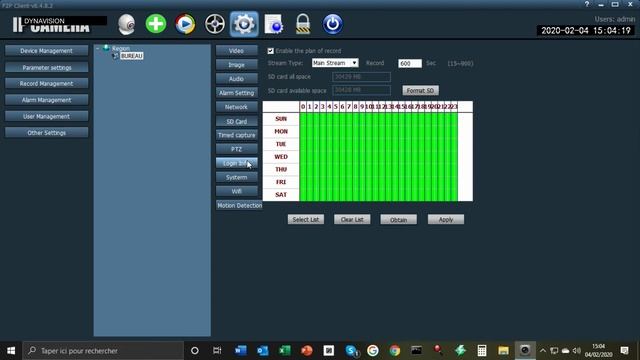Open Excel from the taskbar
The image size is (640, 360).
coord(284,351)
